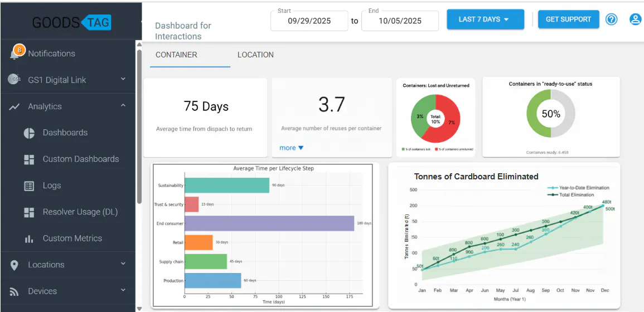Viewport: 644px width, 312px height.
Task: Click the Total Elimination legend entry
Action: pos(571,194)
